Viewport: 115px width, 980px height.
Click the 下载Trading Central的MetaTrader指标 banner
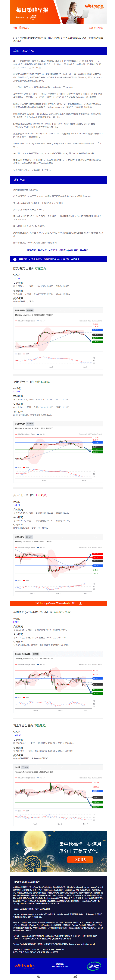coord(58,603)
